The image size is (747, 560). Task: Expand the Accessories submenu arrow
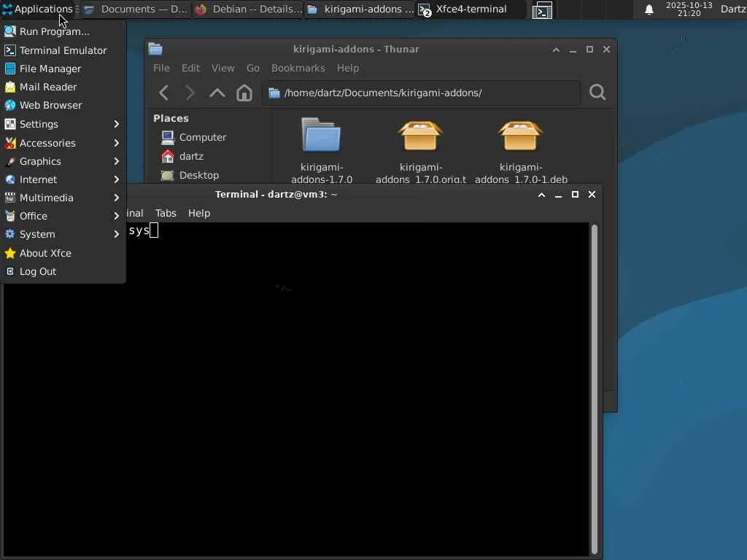coord(116,143)
